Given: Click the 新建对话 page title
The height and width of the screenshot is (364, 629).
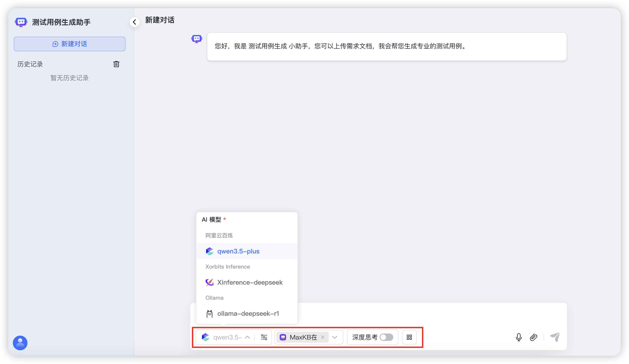Looking at the screenshot, I should pyautogui.click(x=160, y=20).
